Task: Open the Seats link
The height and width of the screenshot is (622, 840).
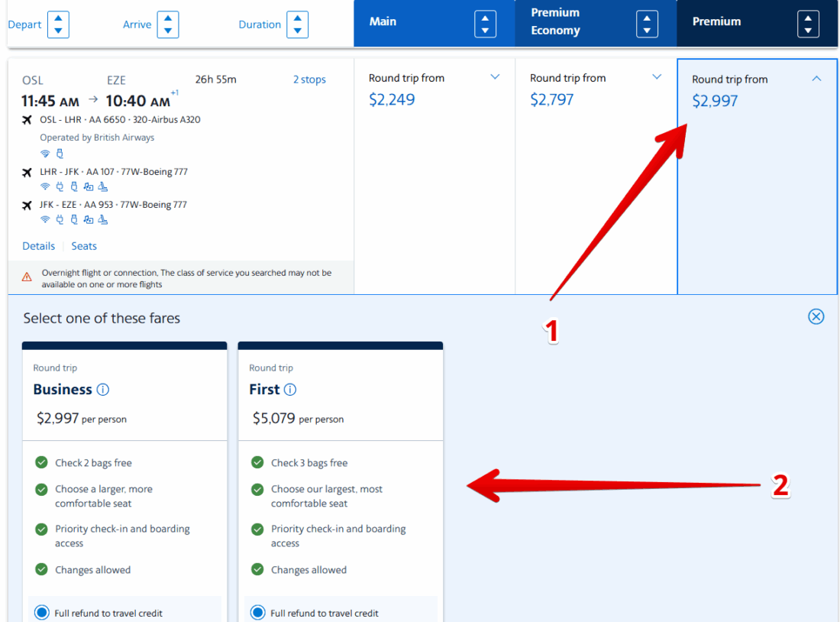Action: coord(84,246)
